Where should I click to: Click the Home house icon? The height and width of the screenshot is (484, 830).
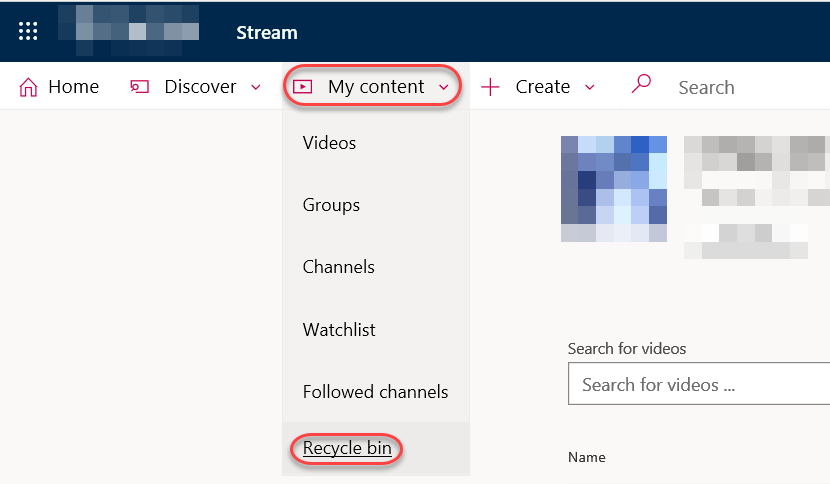(28, 87)
